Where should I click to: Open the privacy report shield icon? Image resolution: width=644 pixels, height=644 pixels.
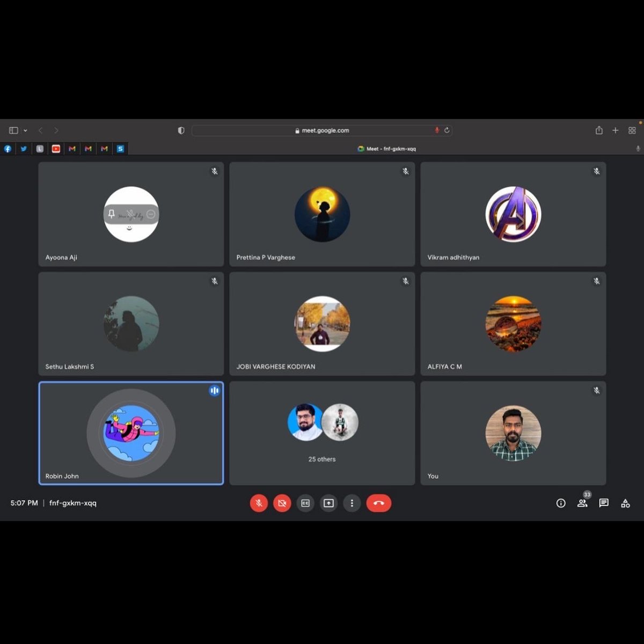(x=181, y=130)
